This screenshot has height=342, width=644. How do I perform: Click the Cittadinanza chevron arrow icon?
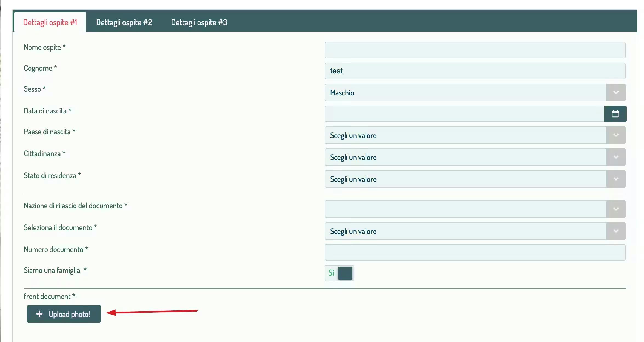616,157
